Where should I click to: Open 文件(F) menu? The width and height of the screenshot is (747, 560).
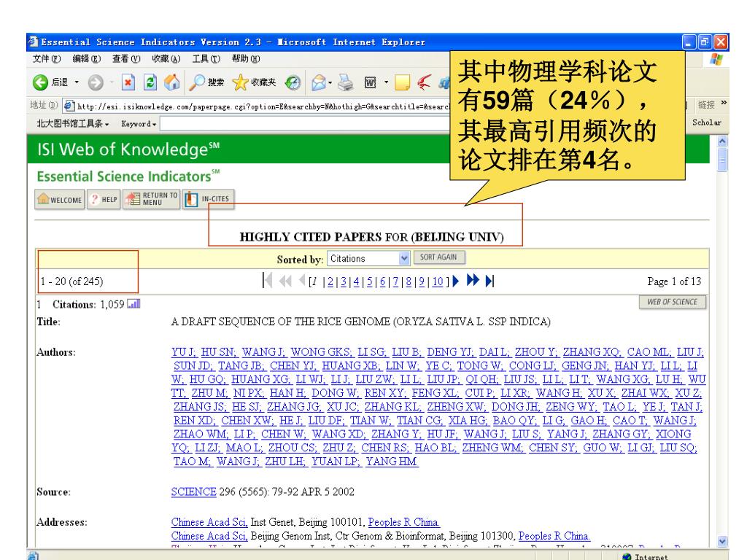[x=46, y=58]
